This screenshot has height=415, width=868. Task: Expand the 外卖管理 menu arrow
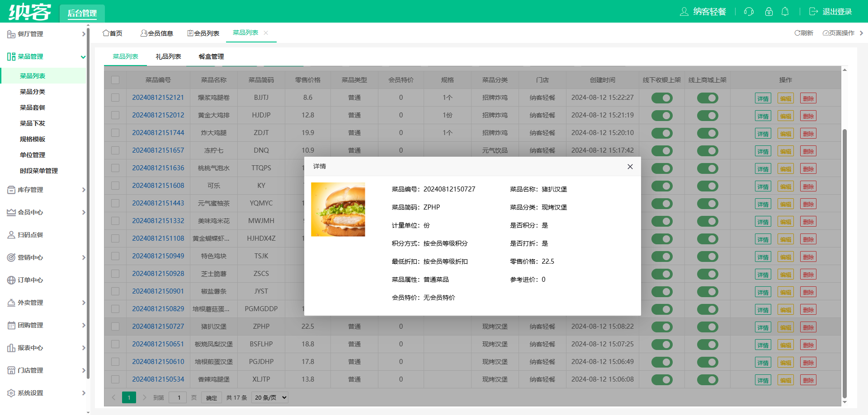(x=83, y=303)
